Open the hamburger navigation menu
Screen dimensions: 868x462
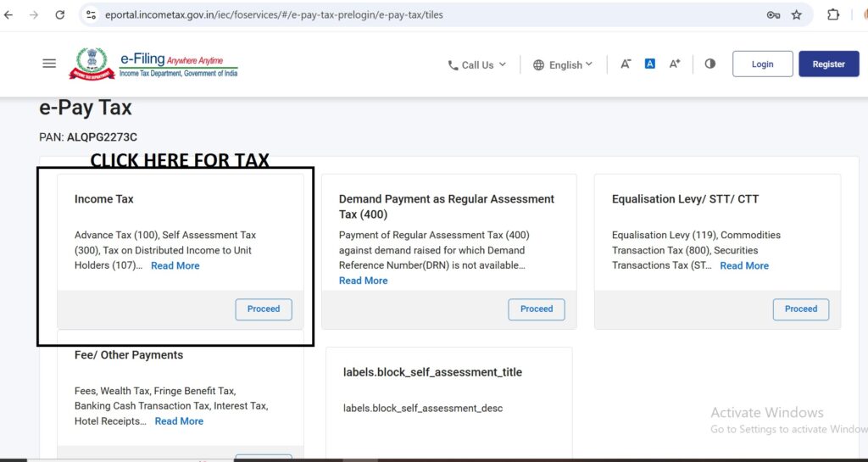[49, 64]
